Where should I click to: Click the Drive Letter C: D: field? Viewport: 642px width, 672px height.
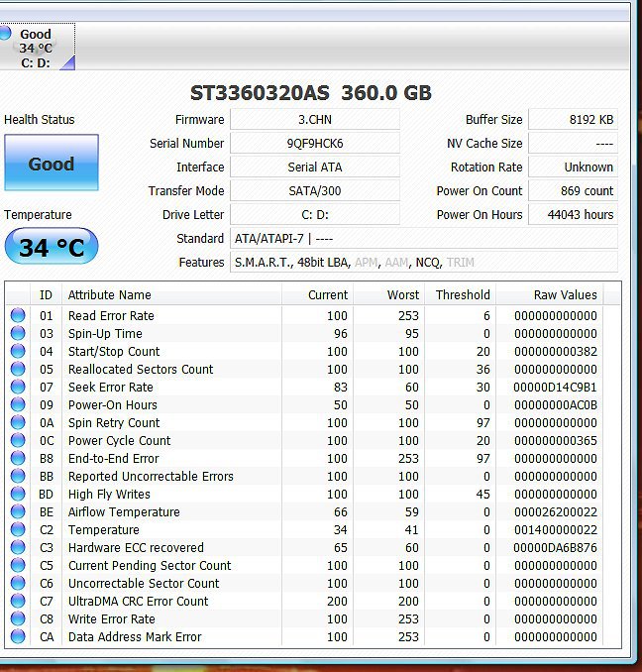315,215
